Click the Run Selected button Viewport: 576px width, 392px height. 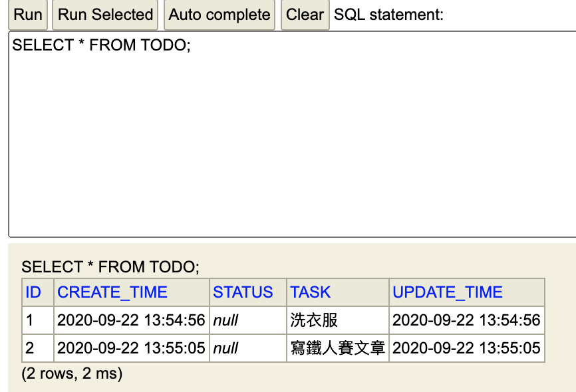coord(105,15)
